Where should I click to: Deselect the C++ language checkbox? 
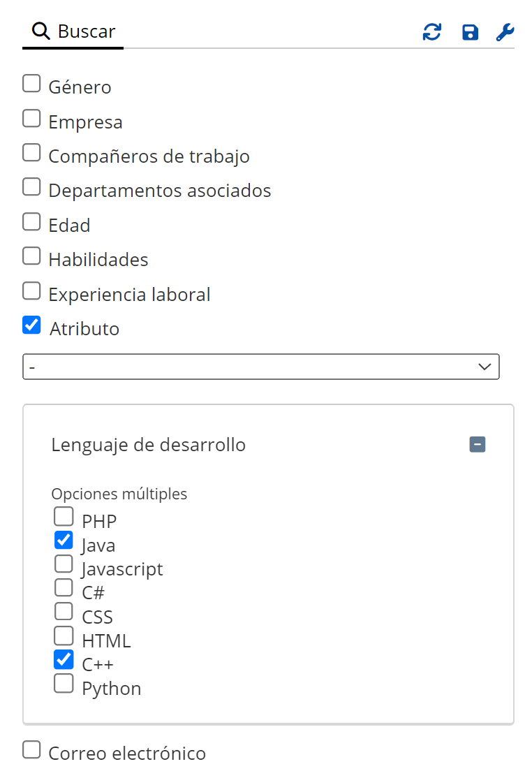64,659
